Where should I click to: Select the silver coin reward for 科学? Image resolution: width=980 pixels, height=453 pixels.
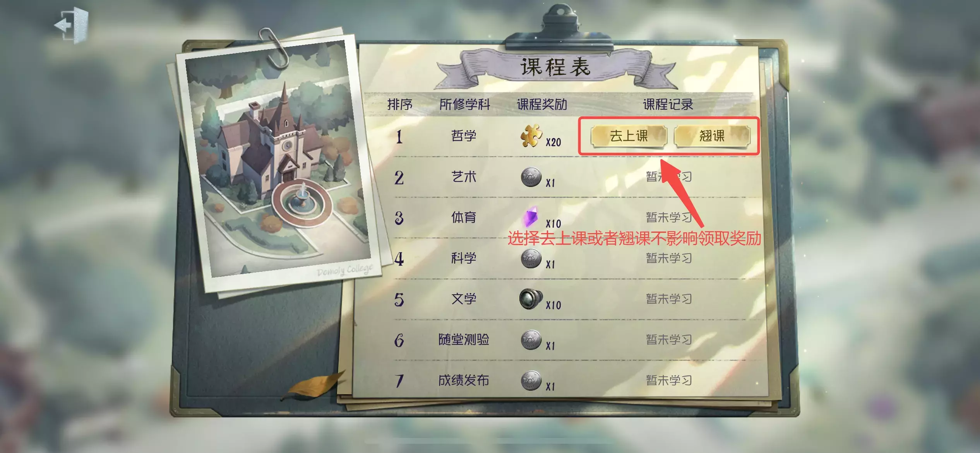click(531, 259)
